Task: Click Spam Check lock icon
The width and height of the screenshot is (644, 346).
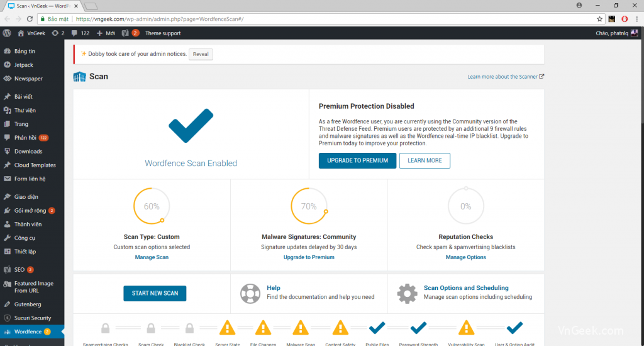Action: pyautogui.click(x=151, y=328)
